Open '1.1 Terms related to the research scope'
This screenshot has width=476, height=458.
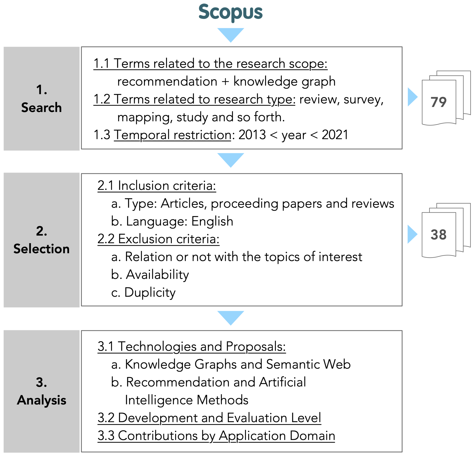click(210, 64)
